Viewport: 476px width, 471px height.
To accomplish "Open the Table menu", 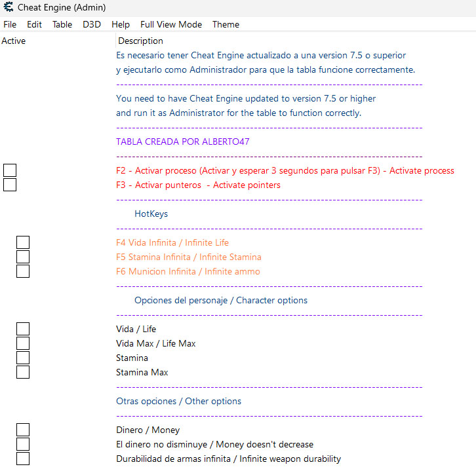I will 62,24.
